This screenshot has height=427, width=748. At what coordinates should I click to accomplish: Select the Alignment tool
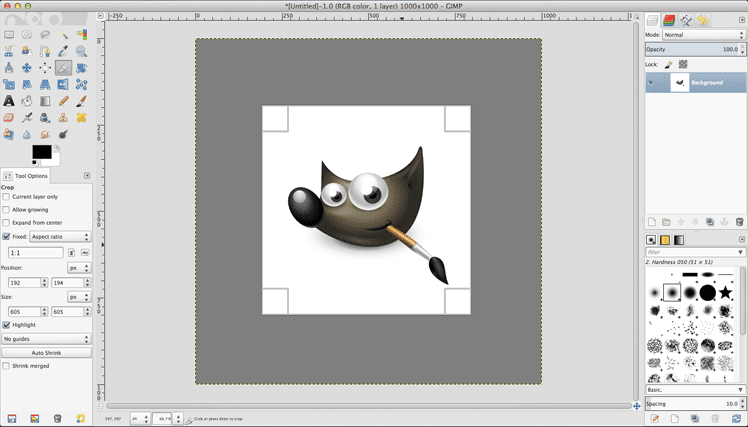point(45,68)
